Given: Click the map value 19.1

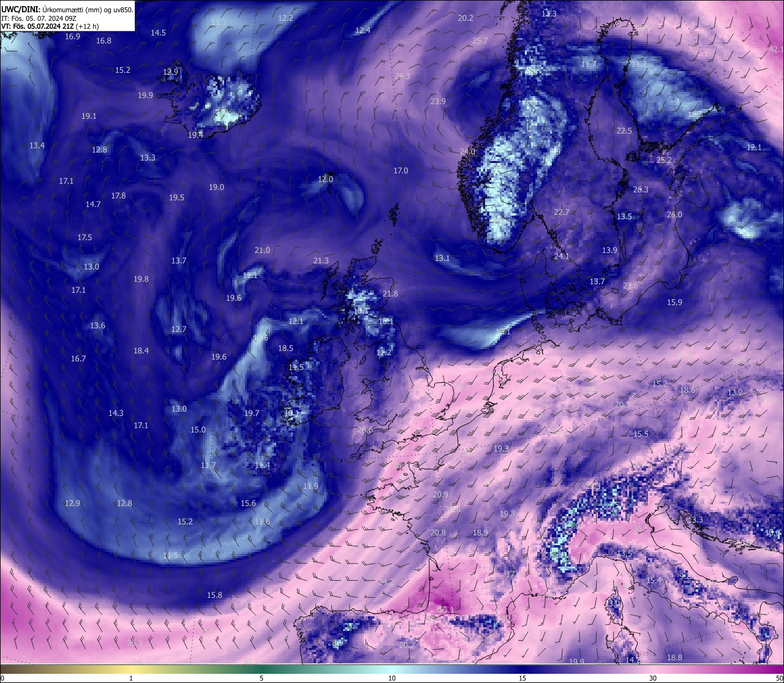Looking at the screenshot, I should click(89, 116).
